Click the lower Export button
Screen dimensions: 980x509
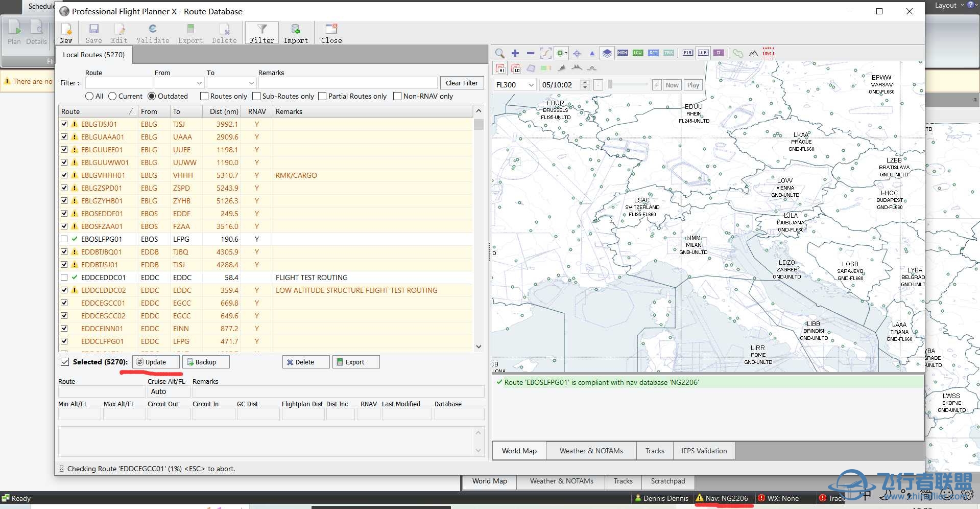pyautogui.click(x=355, y=362)
